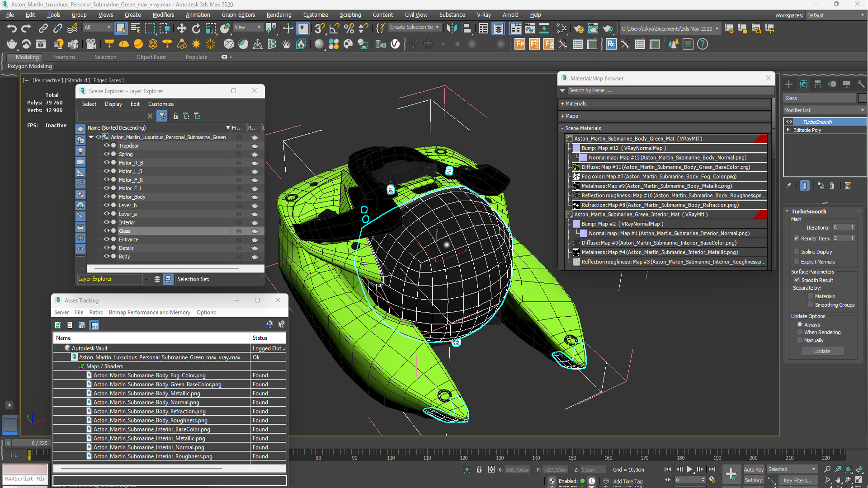Click the Key Filters button
This screenshot has height=488, width=868.
[797, 480]
